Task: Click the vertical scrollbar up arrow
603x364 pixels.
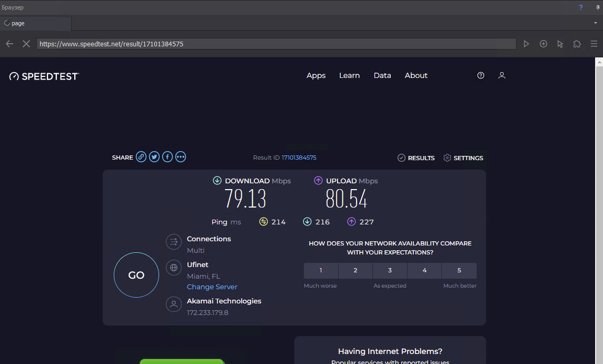Action: [599, 62]
